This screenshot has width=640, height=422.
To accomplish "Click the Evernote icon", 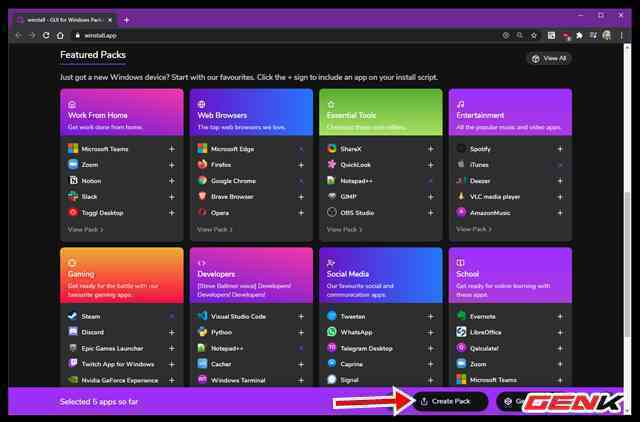I will pos(461,316).
